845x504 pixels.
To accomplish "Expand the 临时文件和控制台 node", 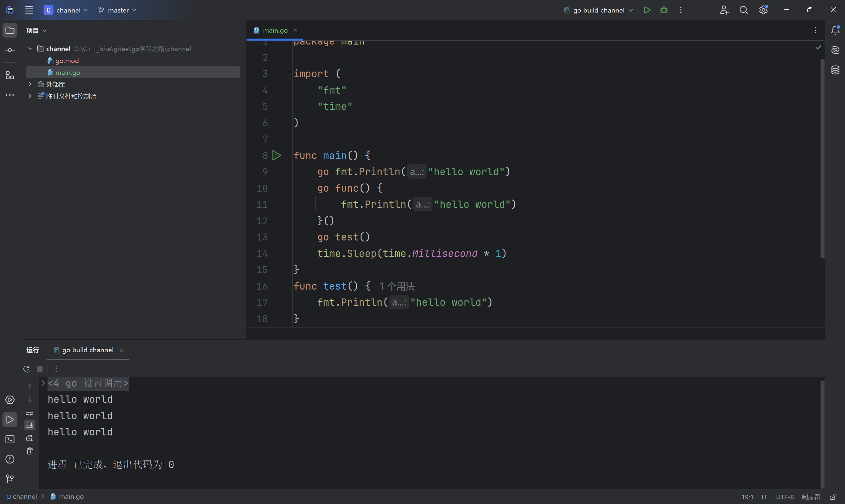I will point(30,96).
